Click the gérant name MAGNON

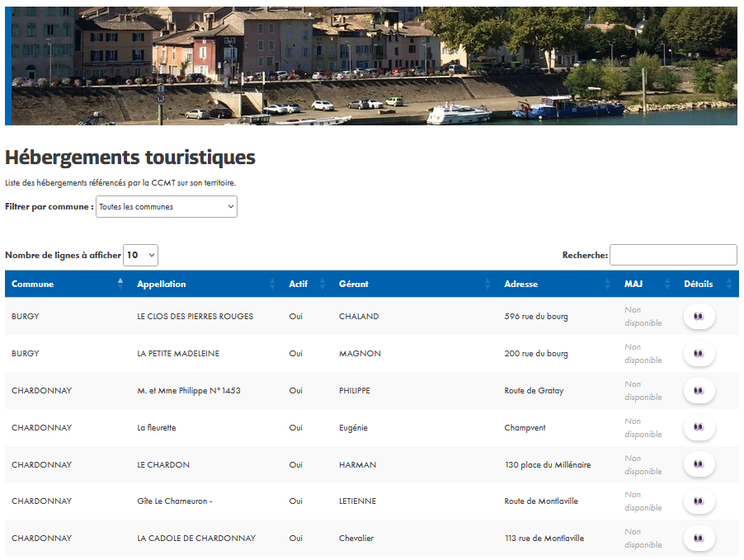pyautogui.click(x=360, y=354)
